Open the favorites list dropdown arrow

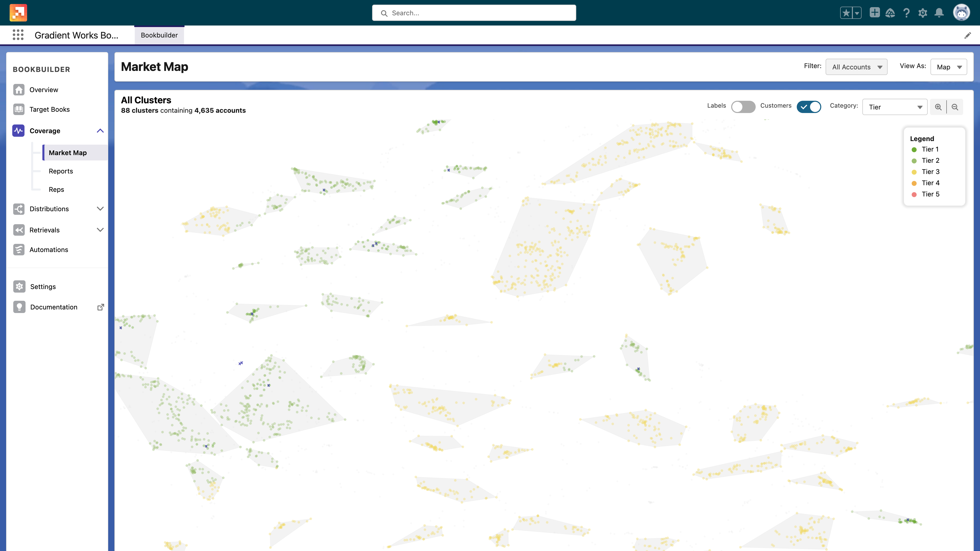pos(857,13)
